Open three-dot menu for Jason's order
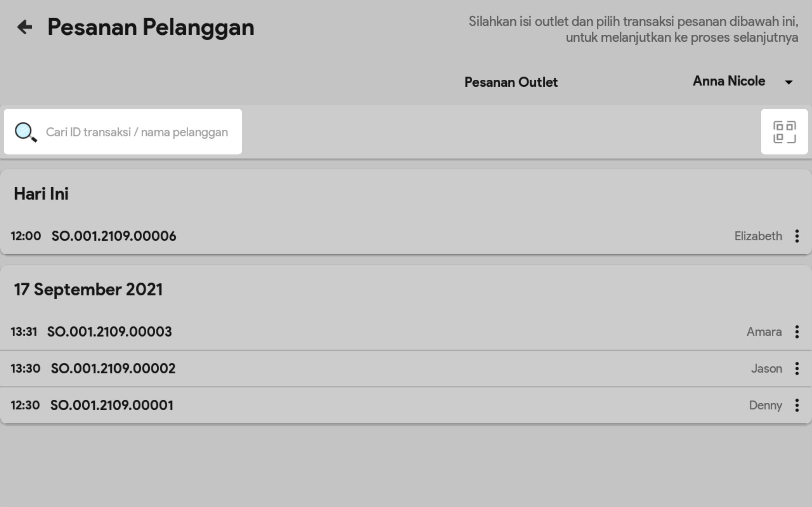 [x=797, y=369]
